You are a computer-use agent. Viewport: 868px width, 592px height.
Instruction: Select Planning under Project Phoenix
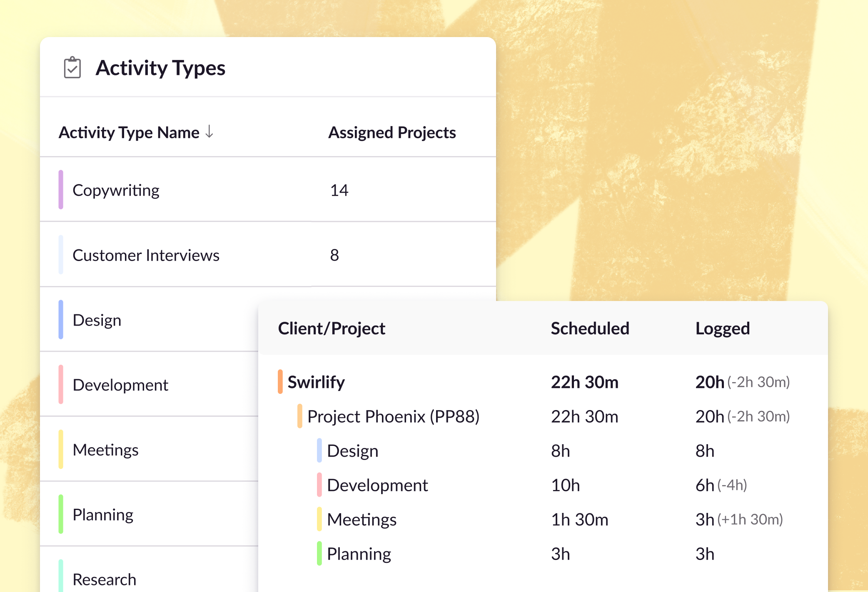[359, 554]
